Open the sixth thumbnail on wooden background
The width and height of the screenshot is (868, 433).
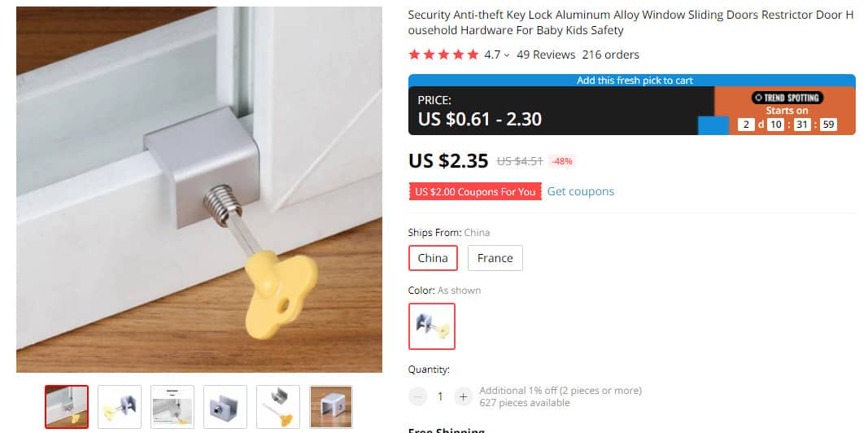[x=331, y=407]
